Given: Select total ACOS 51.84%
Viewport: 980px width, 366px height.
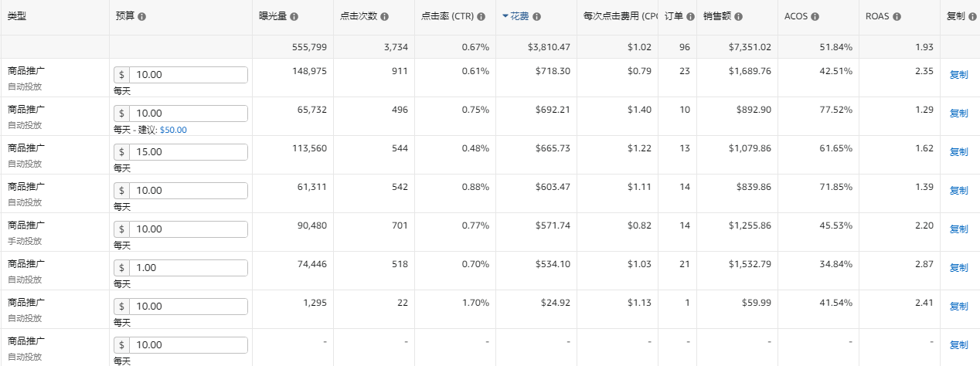Looking at the screenshot, I should point(836,47).
